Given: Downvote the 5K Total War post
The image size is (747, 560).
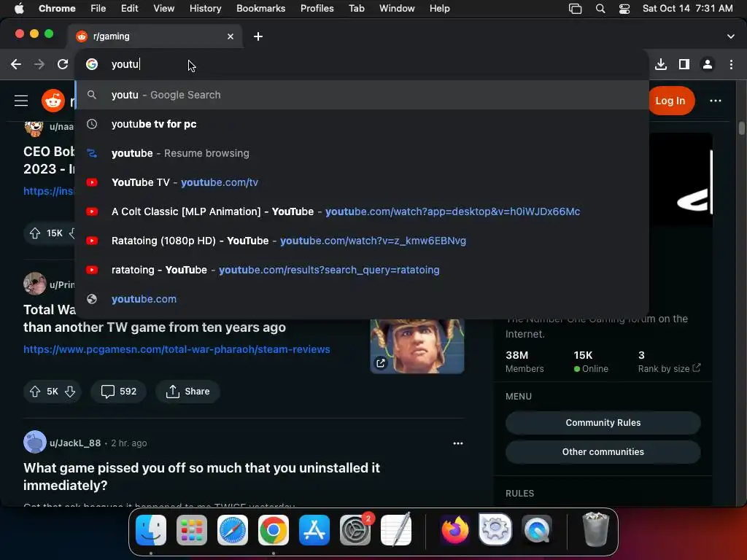Looking at the screenshot, I should 70,392.
